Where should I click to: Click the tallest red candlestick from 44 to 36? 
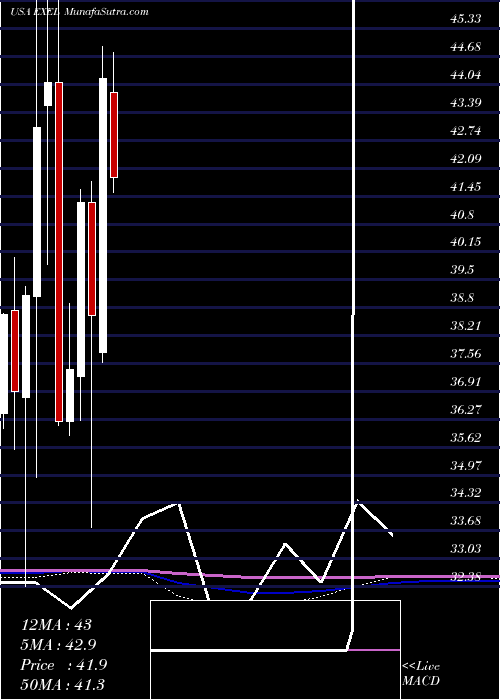59,252
